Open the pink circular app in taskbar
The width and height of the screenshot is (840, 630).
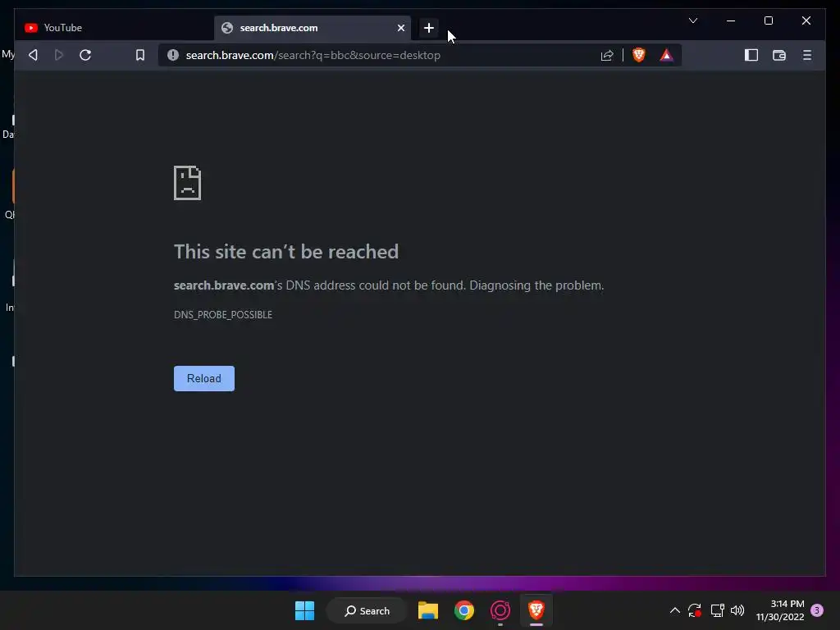(500, 610)
